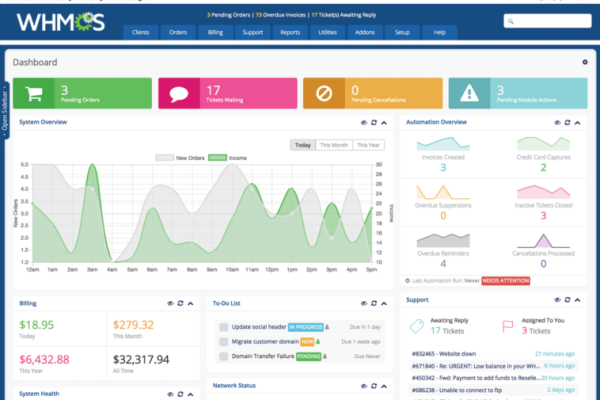Click the Tickets Waiting speech bubble icon
This screenshot has height=400, width=600.
(x=180, y=93)
